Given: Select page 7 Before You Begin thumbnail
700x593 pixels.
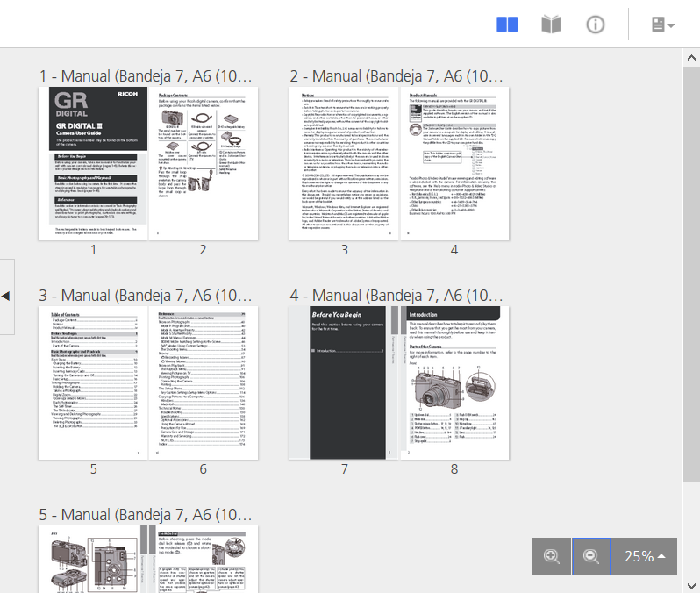Looking at the screenshot, I should click(344, 382).
